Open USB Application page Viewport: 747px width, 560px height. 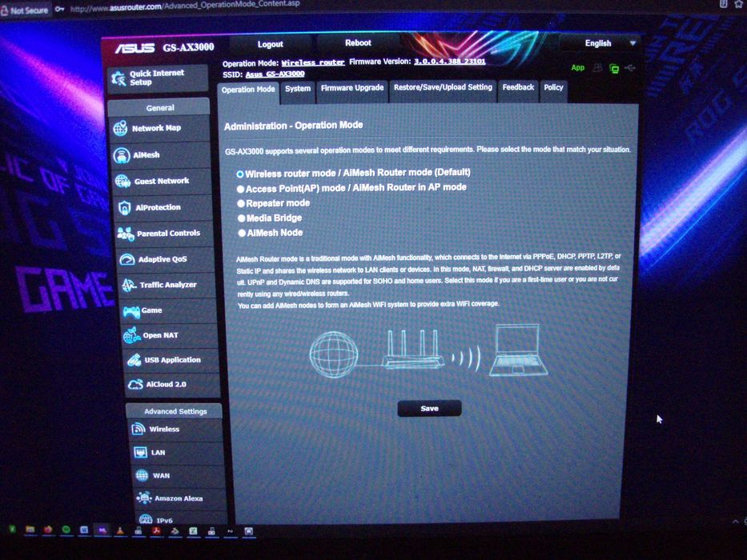point(172,360)
